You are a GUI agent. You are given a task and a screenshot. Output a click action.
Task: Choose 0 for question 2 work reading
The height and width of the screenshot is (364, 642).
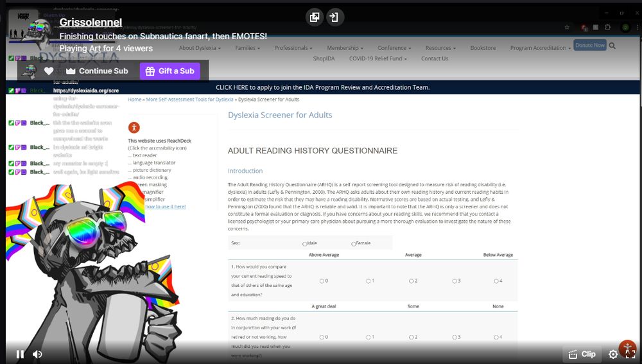pos(322,338)
